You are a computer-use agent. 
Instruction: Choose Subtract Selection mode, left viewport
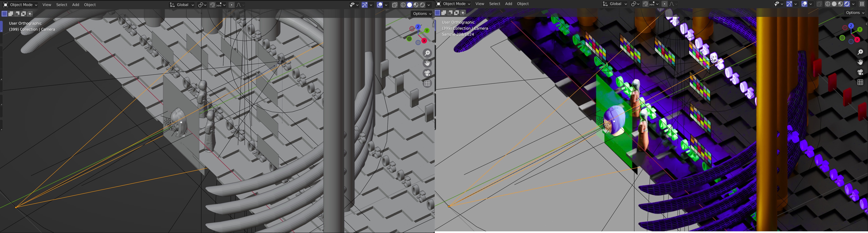tap(17, 14)
